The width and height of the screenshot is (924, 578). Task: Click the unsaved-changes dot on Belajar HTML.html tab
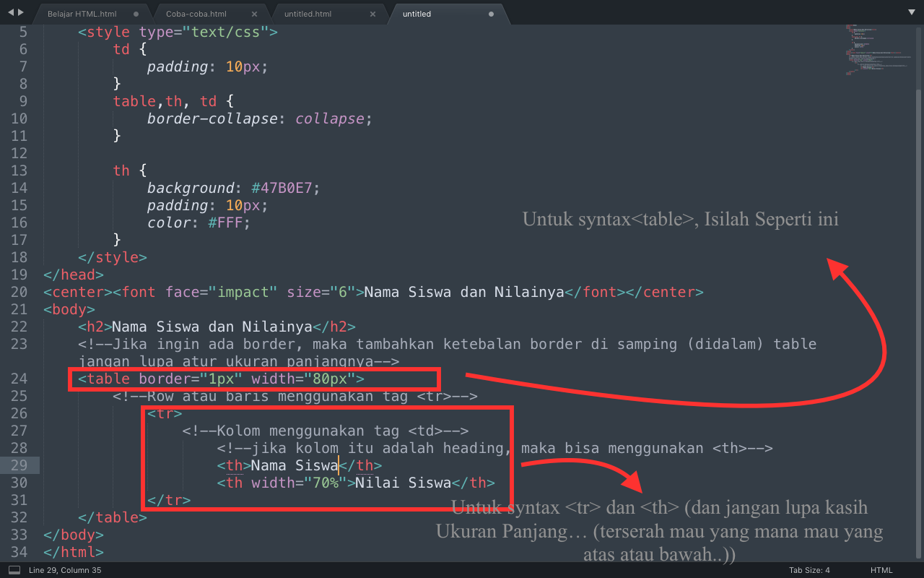click(136, 12)
